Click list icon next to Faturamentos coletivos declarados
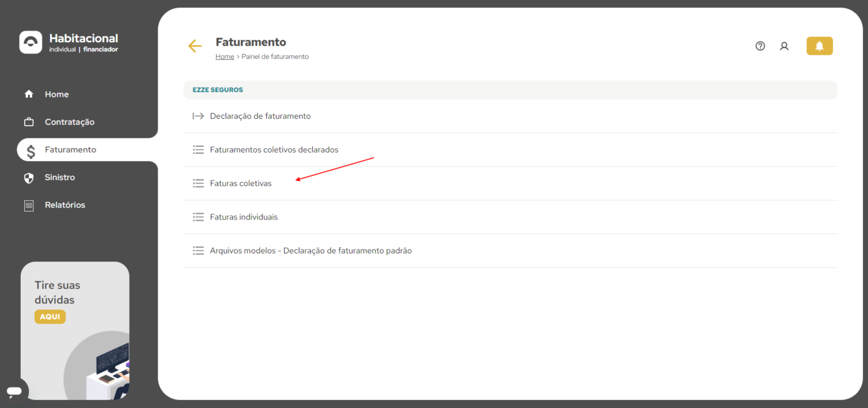This screenshot has width=868, height=408. [x=198, y=150]
